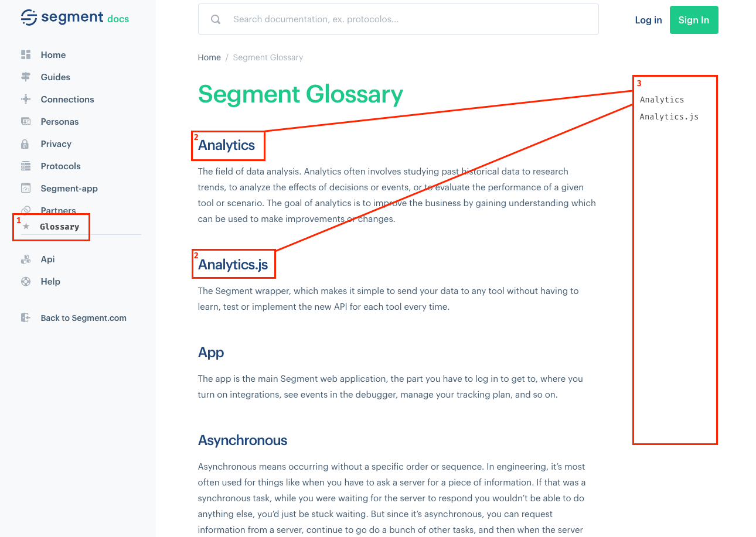This screenshot has height=537, width=756.
Task: Open Privacy using its lock icon
Action: coord(26,143)
